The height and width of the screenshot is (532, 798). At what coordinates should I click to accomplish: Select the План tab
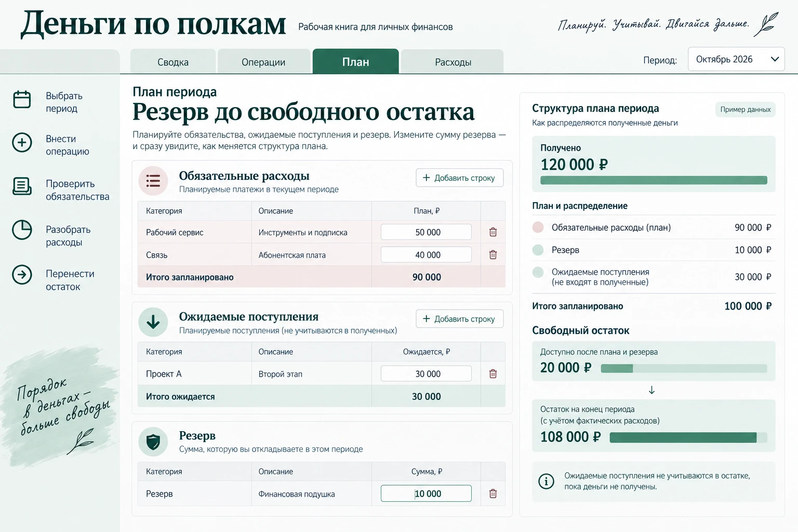(x=355, y=61)
